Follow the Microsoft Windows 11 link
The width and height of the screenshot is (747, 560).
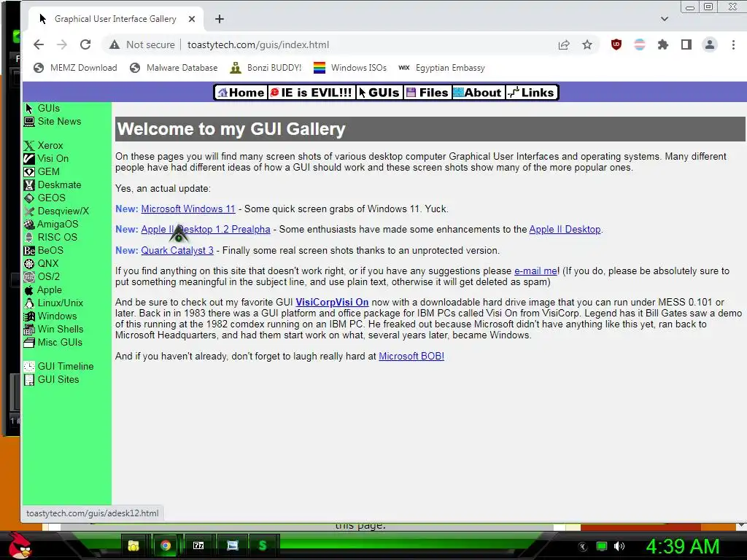[x=188, y=209]
